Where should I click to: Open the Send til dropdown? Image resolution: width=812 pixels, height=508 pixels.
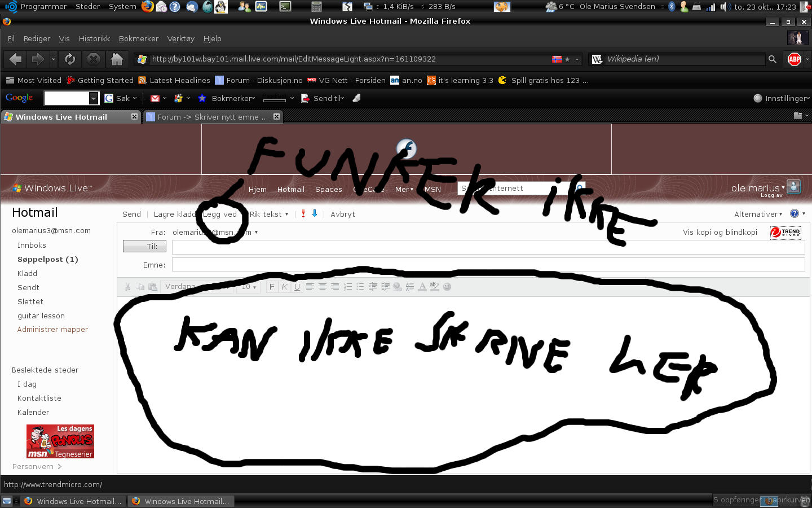(328, 98)
